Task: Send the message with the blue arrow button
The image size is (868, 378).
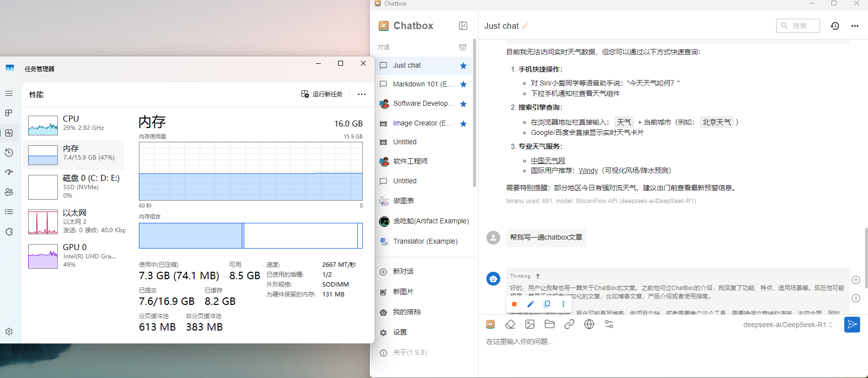Action: point(852,324)
